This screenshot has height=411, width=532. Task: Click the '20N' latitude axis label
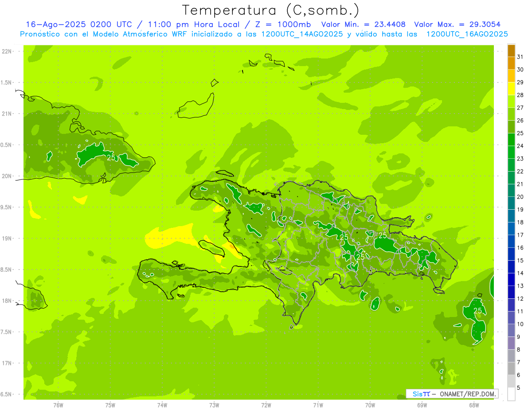[x=7, y=176]
